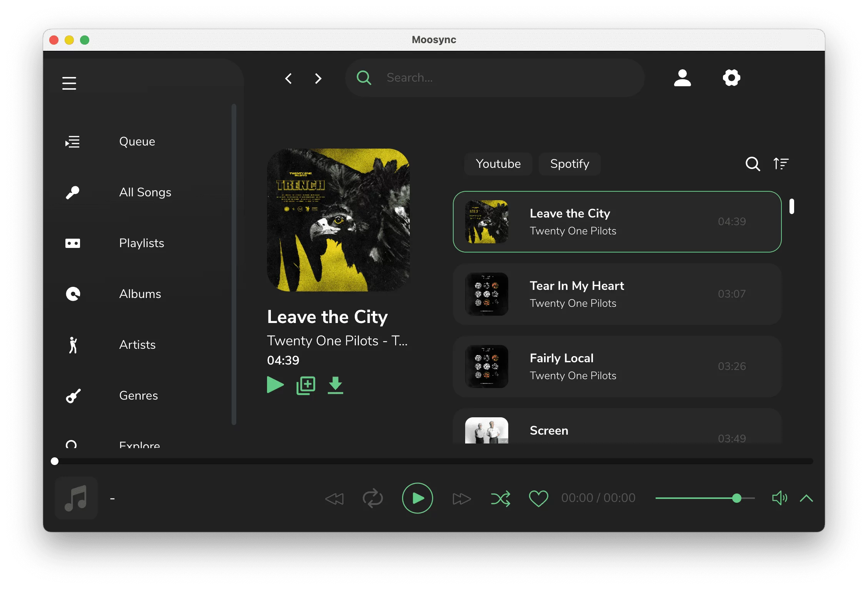
Task: Click the 00:00 / 00:00 time display
Action: click(598, 498)
